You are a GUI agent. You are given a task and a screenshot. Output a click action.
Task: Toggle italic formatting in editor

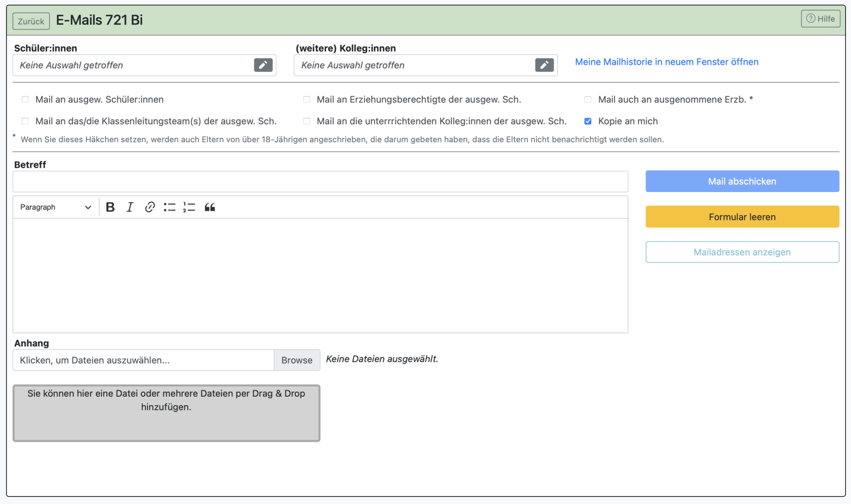(130, 207)
